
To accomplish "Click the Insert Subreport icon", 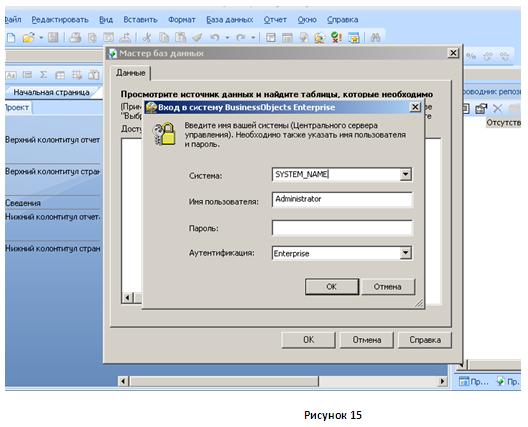I will coord(94,75).
